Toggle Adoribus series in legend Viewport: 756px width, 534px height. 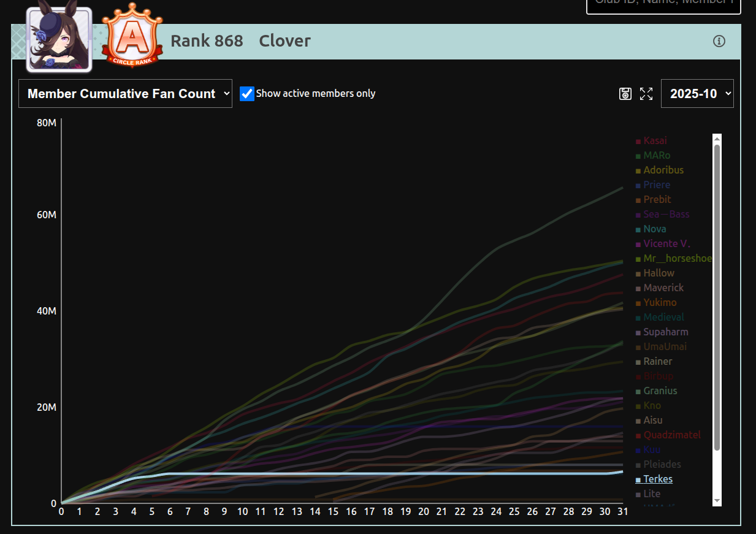tap(659, 170)
